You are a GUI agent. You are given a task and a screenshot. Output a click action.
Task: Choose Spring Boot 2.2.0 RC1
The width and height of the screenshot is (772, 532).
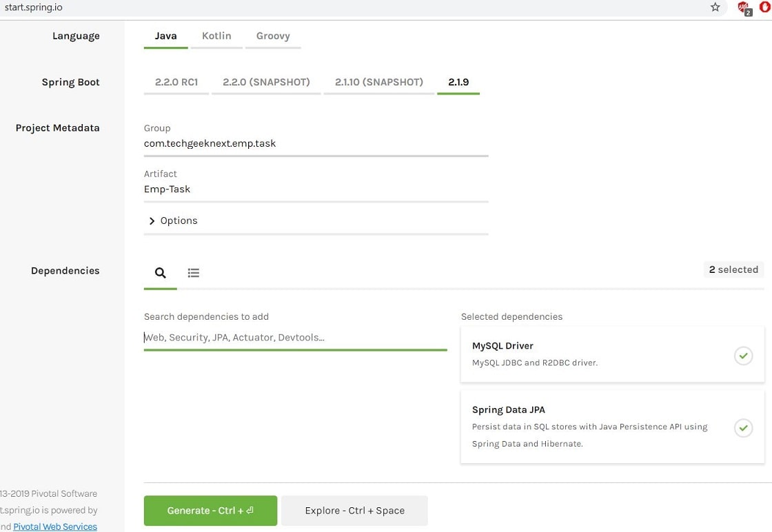pos(176,82)
